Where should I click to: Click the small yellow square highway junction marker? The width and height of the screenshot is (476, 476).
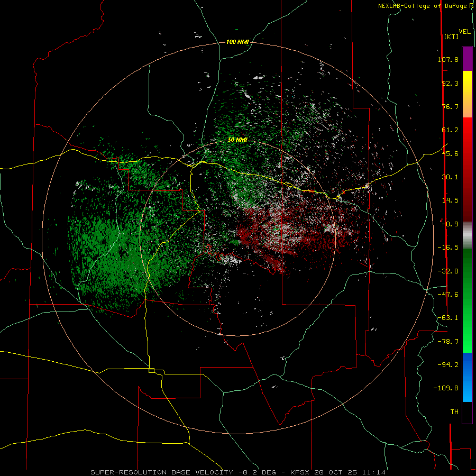click(x=151, y=370)
